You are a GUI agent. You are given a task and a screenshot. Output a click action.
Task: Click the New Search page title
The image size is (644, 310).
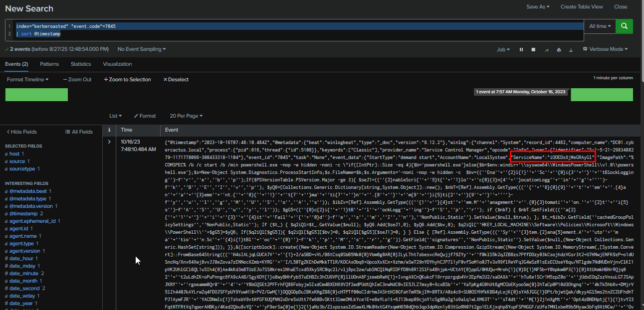tap(29, 8)
